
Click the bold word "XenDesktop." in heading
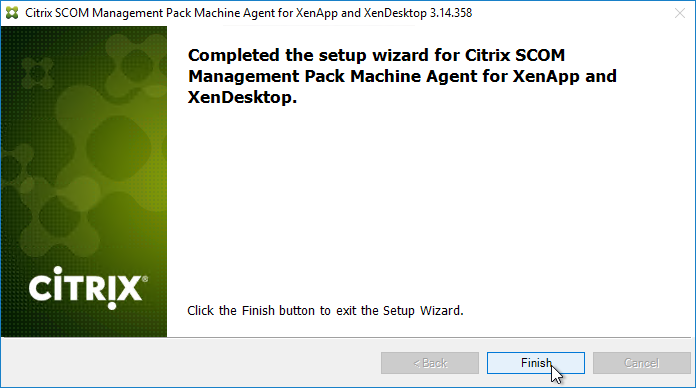click(242, 97)
